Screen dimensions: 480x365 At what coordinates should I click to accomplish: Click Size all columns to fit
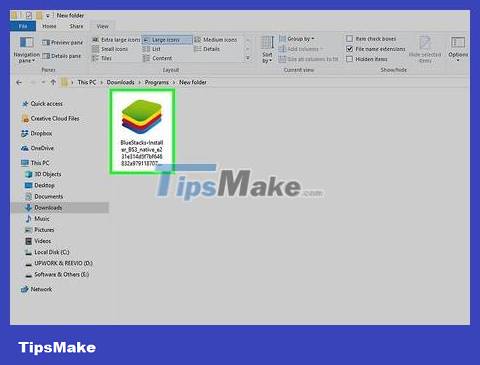pos(308,59)
